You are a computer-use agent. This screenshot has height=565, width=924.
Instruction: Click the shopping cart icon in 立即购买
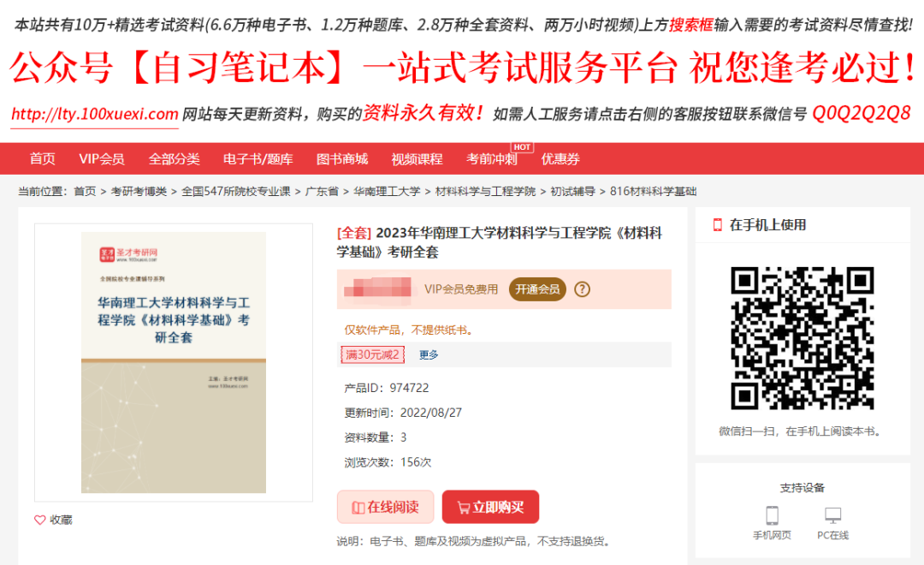464,507
